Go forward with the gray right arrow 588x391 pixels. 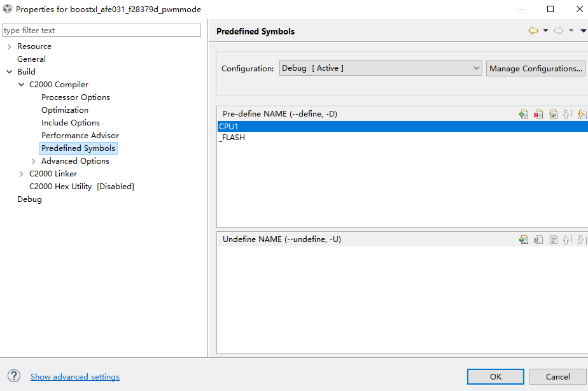[559, 31]
